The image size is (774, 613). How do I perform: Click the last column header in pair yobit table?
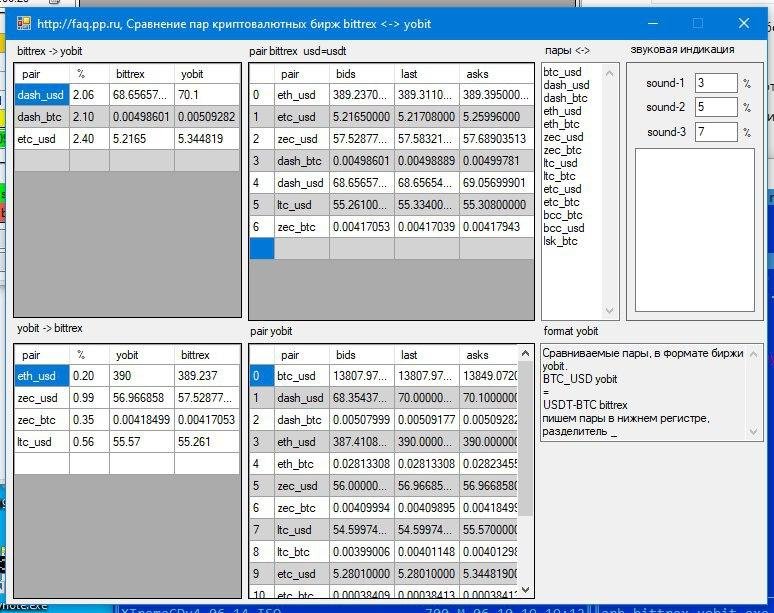point(427,355)
